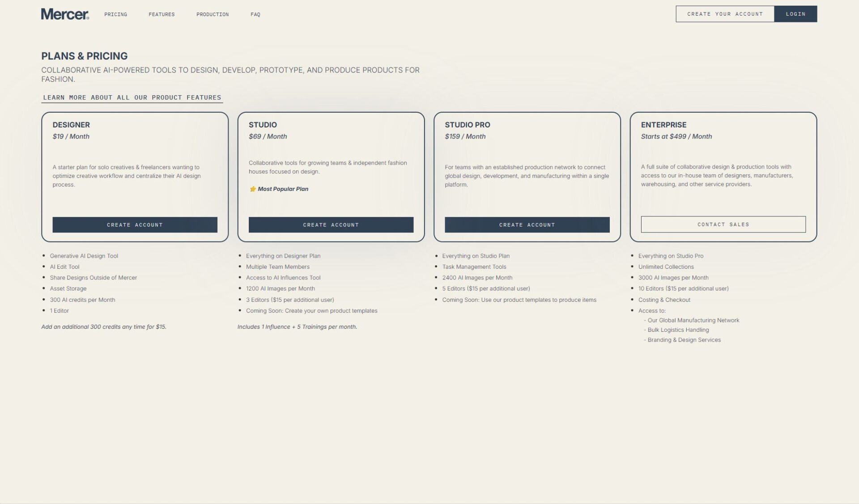Screen dimensions: 859x504
Task: Create account for the Designer plan
Action: point(135,225)
